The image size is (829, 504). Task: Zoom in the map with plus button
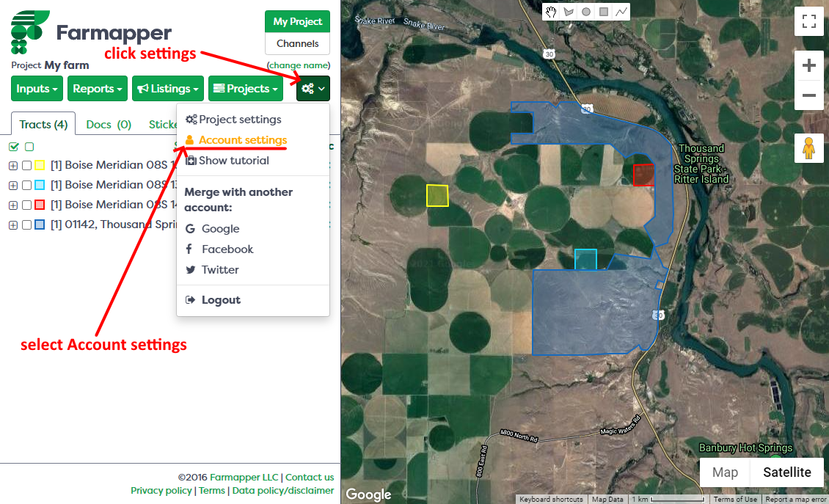click(809, 65)
